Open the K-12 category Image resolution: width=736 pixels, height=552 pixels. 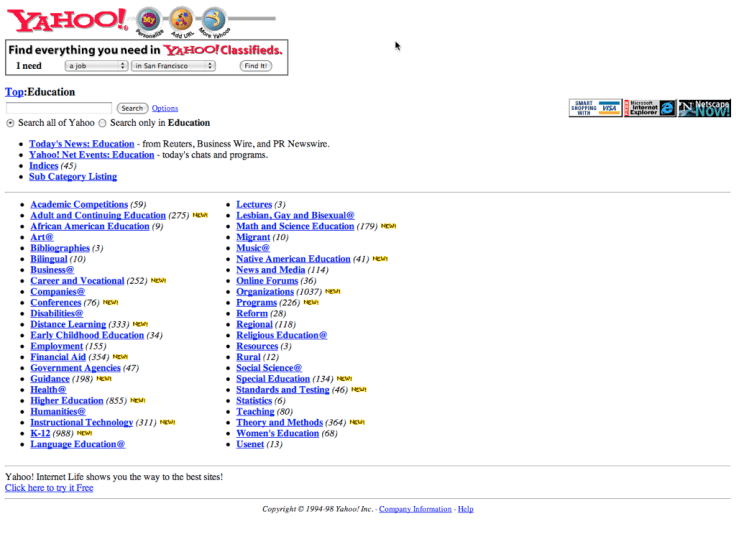coord(40,433)
